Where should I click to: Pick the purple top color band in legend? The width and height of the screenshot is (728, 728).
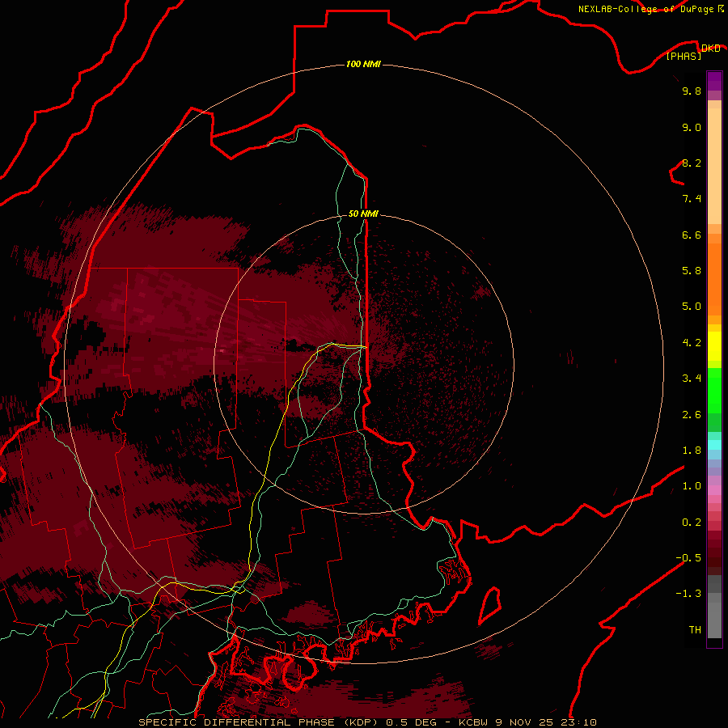[x=714, y=81]
